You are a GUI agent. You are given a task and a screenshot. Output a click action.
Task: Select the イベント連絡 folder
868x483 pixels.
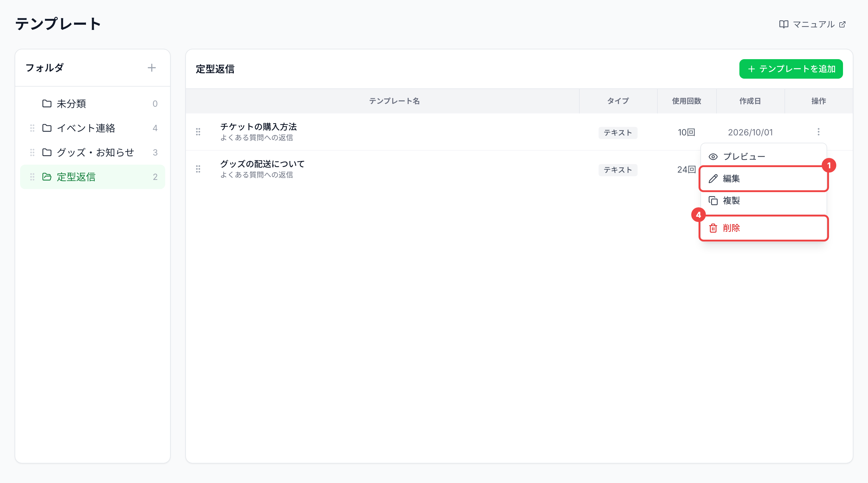tap(93, 128)
